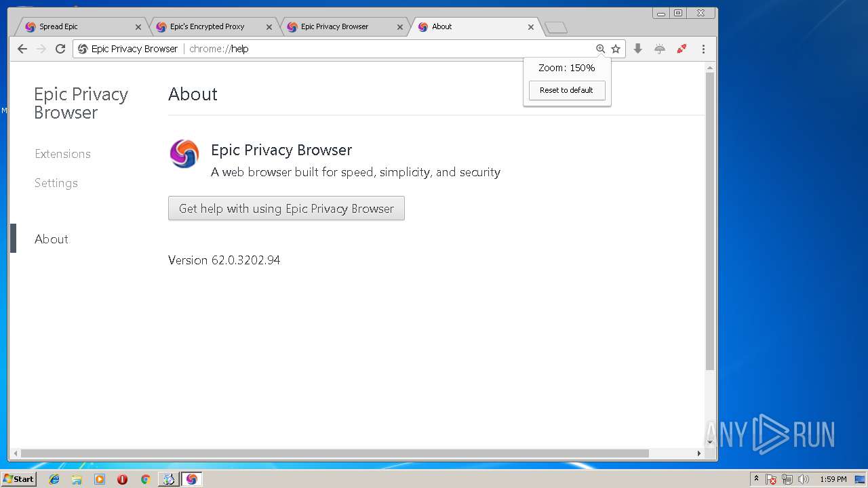Click the scroll down arrow
868x488 pixels.
[x=710, y=443]
